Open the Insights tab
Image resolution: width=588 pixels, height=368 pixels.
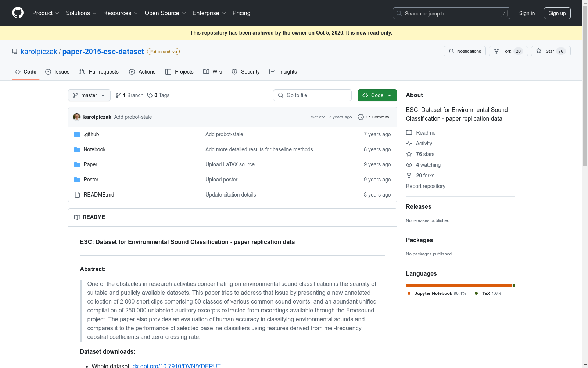[283, 72]
